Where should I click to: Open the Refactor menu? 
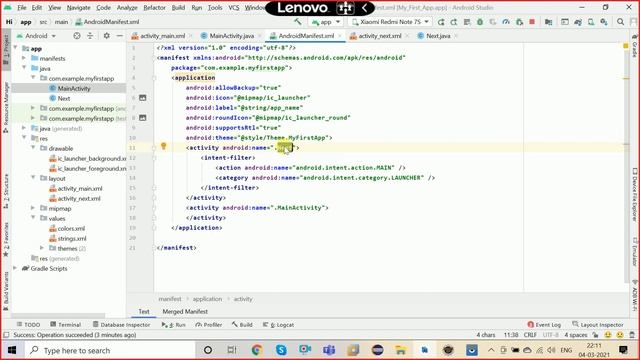point(154,8)
